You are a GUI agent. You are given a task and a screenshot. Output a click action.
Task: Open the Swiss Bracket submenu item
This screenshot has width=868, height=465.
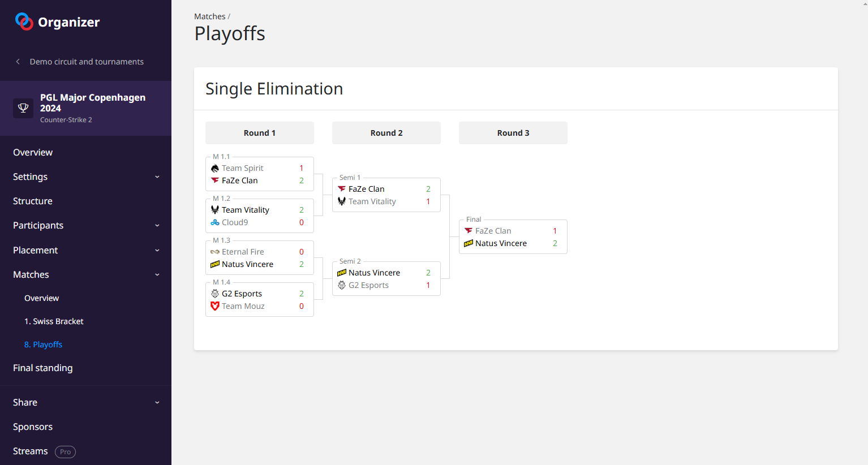point(54,321)
